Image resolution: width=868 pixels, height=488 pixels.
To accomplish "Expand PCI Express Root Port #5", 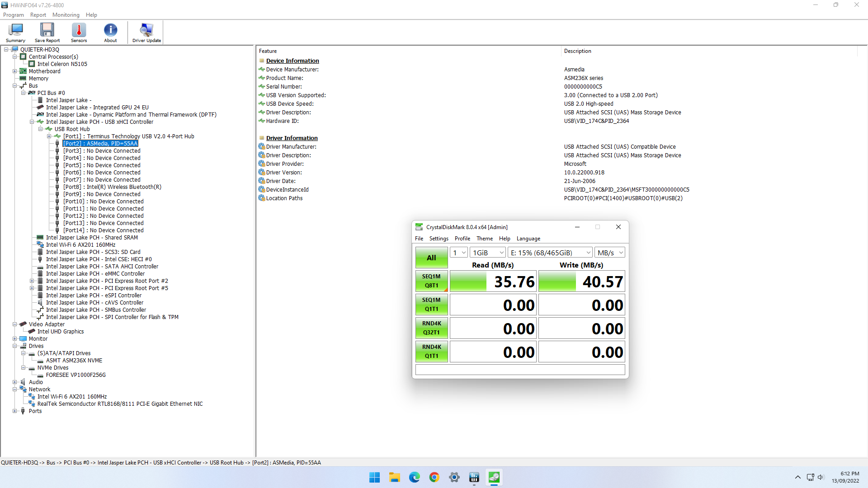I will pos(32,288).
